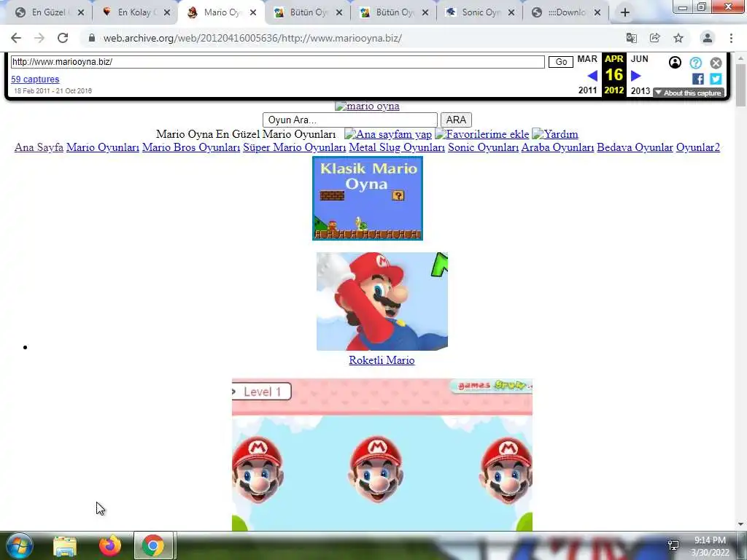
Task: Click the vertical scrollbar thumb
Action: click(741, 85)
